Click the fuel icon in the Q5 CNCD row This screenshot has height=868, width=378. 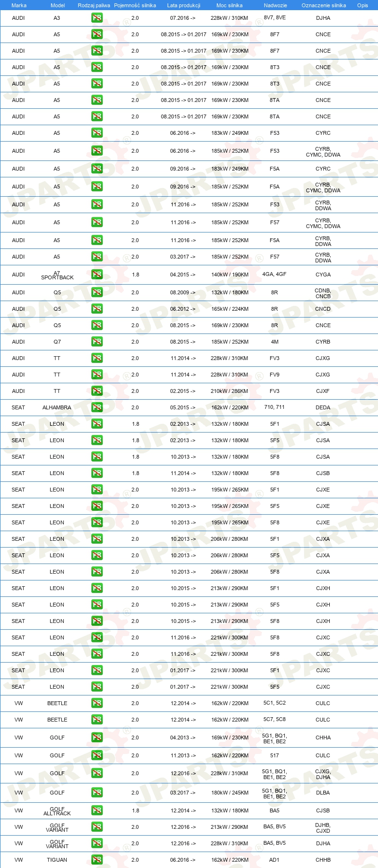tap(97, 309)
